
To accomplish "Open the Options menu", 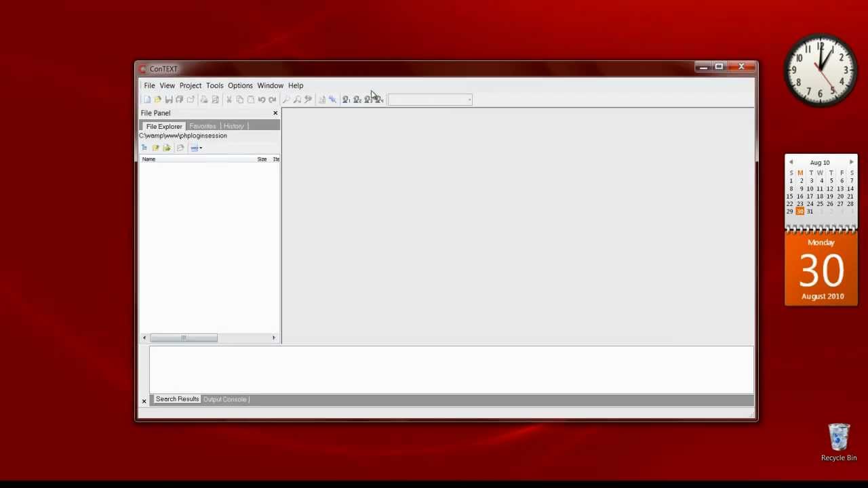I will coord(240,85).
